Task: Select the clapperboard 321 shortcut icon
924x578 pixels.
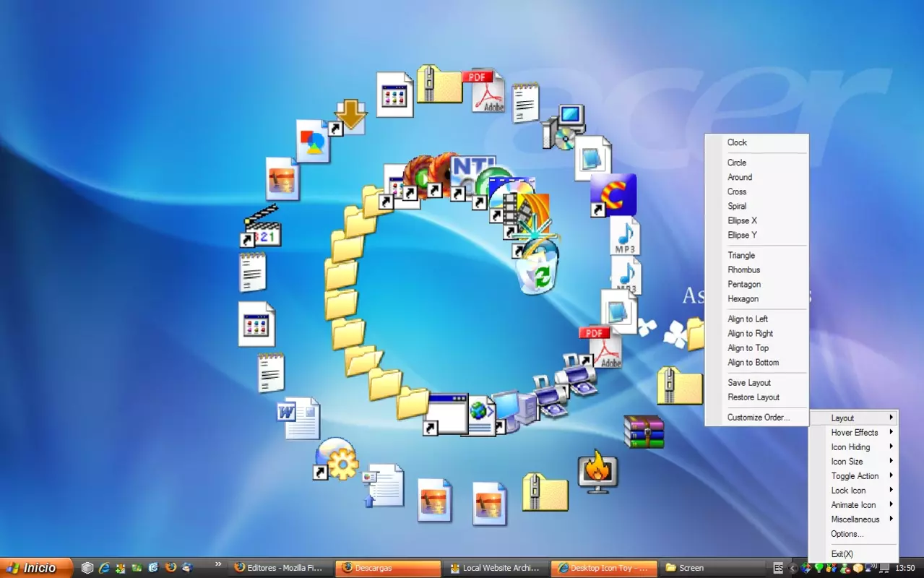Action: tap(262, 225)
